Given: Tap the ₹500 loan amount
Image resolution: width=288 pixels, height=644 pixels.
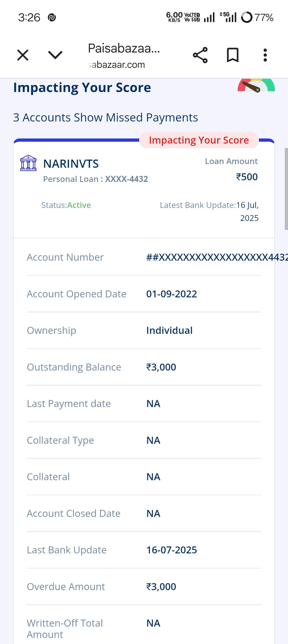Looking at the screenshot, I should click(x=246, y=177).
